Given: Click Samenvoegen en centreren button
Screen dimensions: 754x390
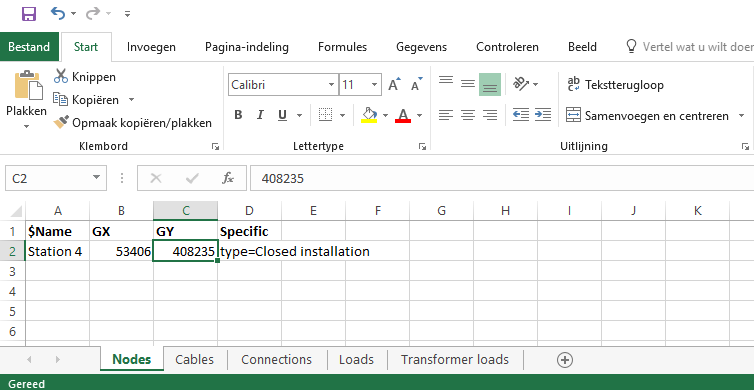Looking at the screenshot, I should [x=647, y=116].
